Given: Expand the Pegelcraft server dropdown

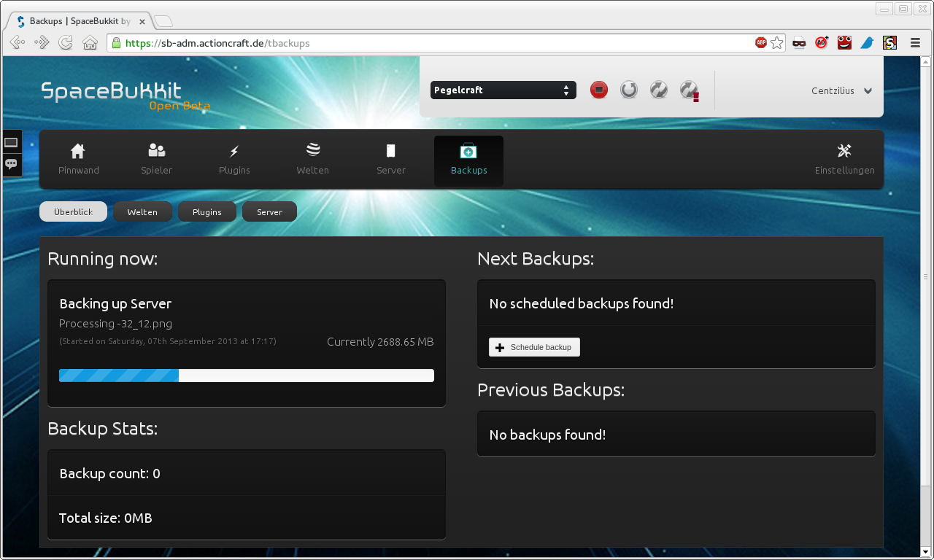Looking at the screenshot, I should tap(503, 90).
